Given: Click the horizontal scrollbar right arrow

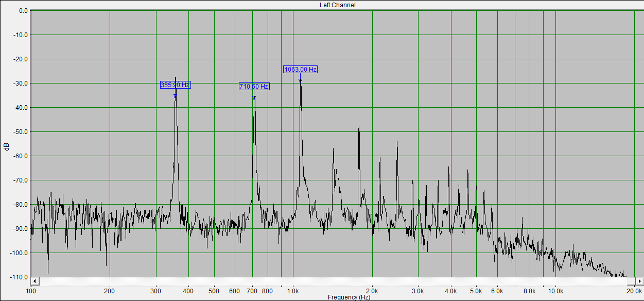Looking at the screenshot, I should tap(640, 281).
